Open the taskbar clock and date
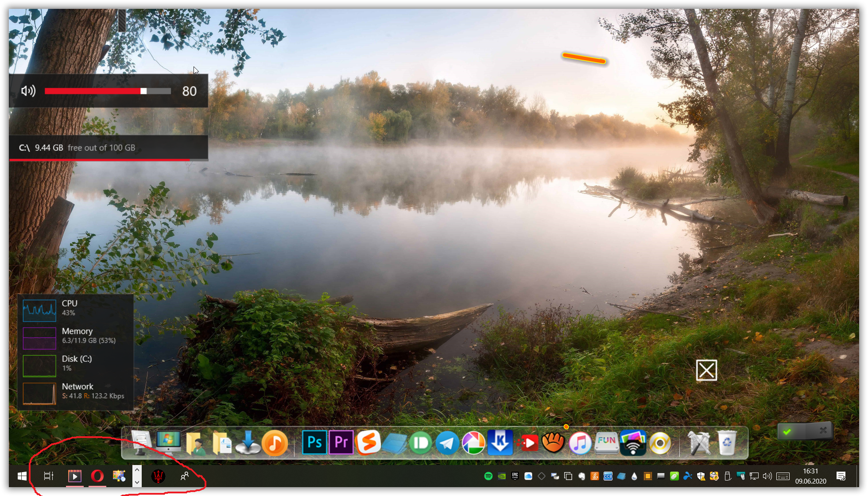This screenshot has height=496, width=868. point(810,476)
